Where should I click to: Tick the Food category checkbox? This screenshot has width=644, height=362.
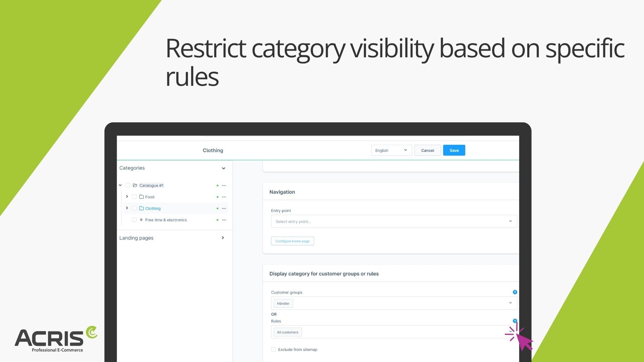point(134,197)
